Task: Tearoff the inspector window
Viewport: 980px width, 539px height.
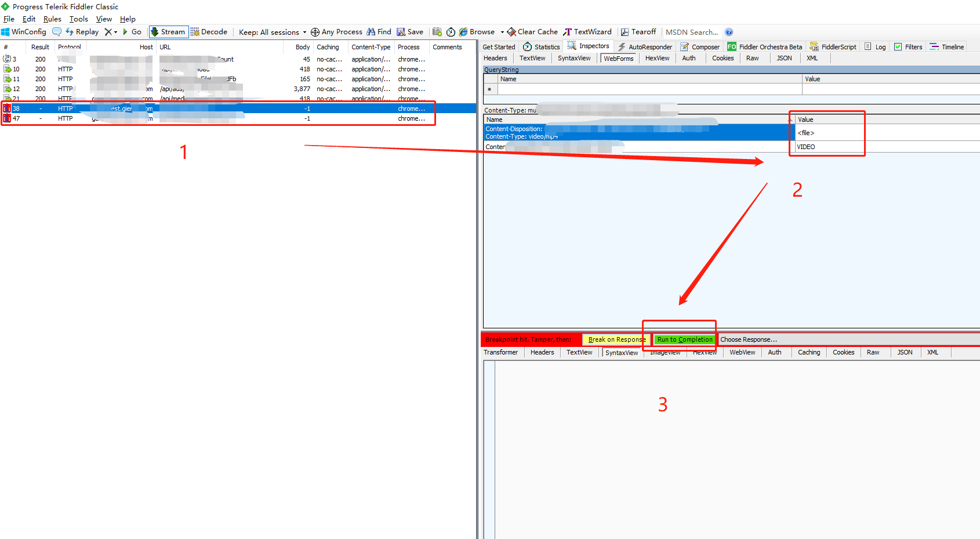Action: [x=638, y=32]
